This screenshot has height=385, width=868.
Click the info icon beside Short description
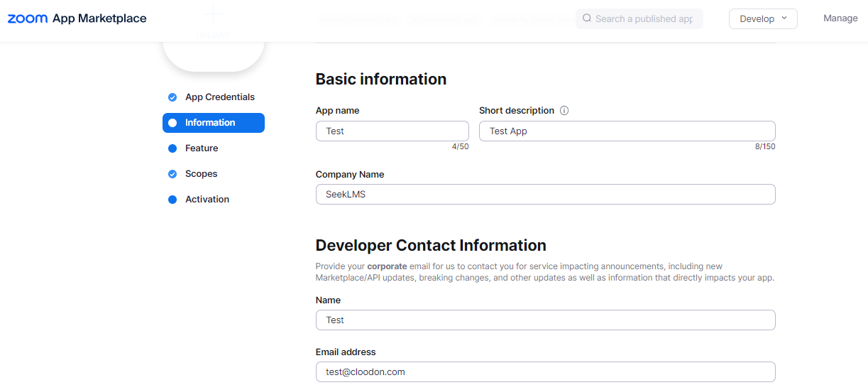tap(564, 111)
